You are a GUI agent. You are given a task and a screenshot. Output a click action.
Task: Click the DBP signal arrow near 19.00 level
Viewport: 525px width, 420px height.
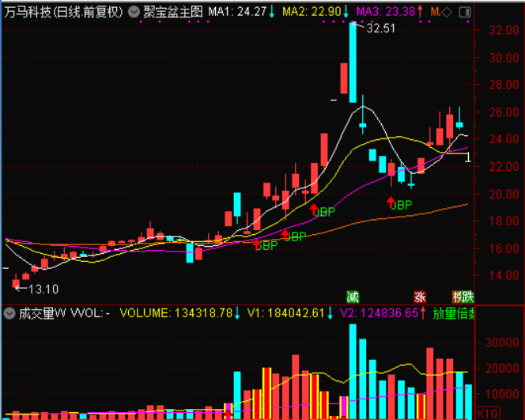click(x=313, y=210)
